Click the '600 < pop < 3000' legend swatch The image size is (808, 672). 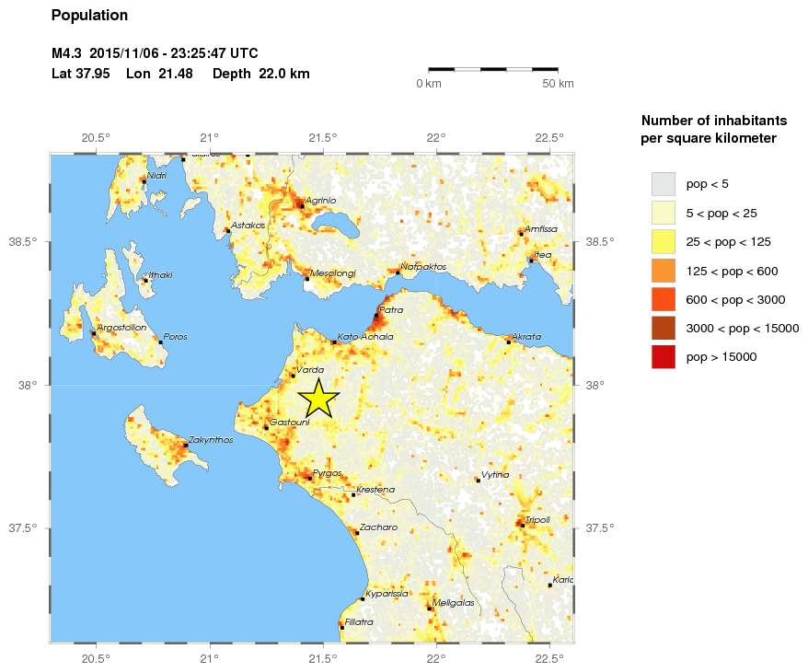[664, 300]
